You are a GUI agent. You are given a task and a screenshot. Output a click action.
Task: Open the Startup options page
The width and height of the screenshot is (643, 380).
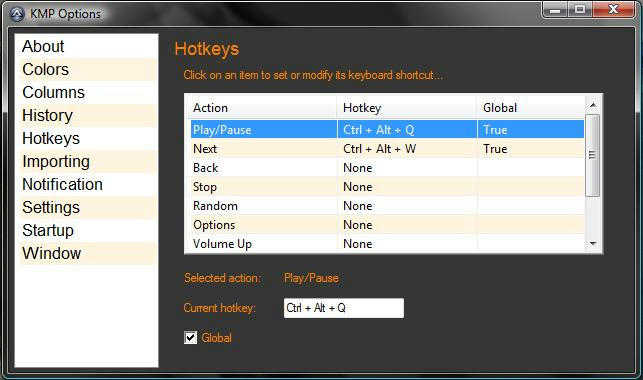(x=87, y=230)
